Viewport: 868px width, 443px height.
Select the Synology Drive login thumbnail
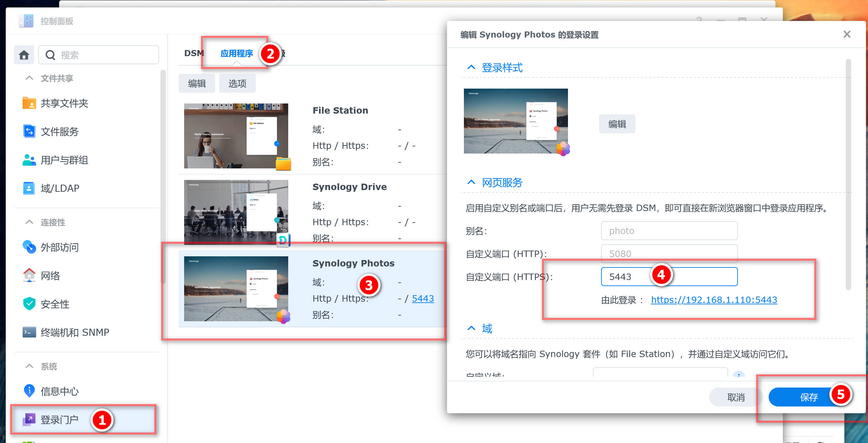point(236,211)
